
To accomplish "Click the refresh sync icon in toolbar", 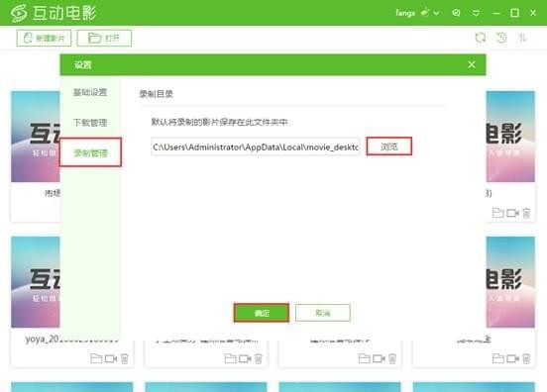I will coord(481,38).
